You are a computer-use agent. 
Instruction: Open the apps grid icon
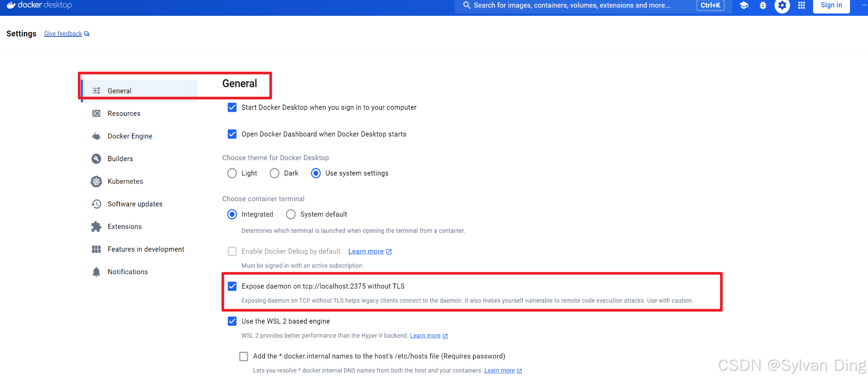pos(802,5)
